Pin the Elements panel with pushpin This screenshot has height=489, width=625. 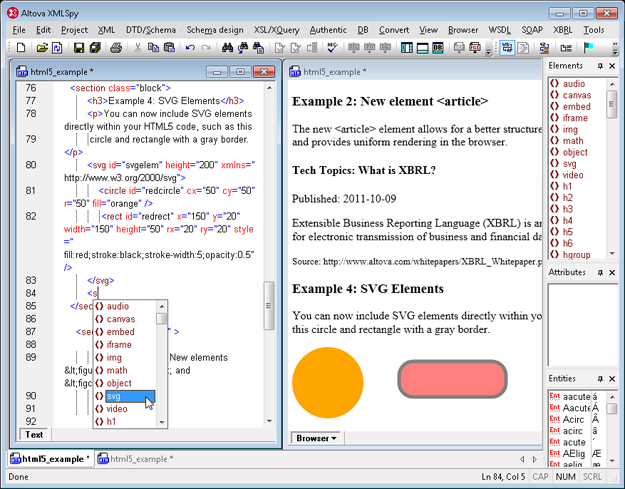600,66
